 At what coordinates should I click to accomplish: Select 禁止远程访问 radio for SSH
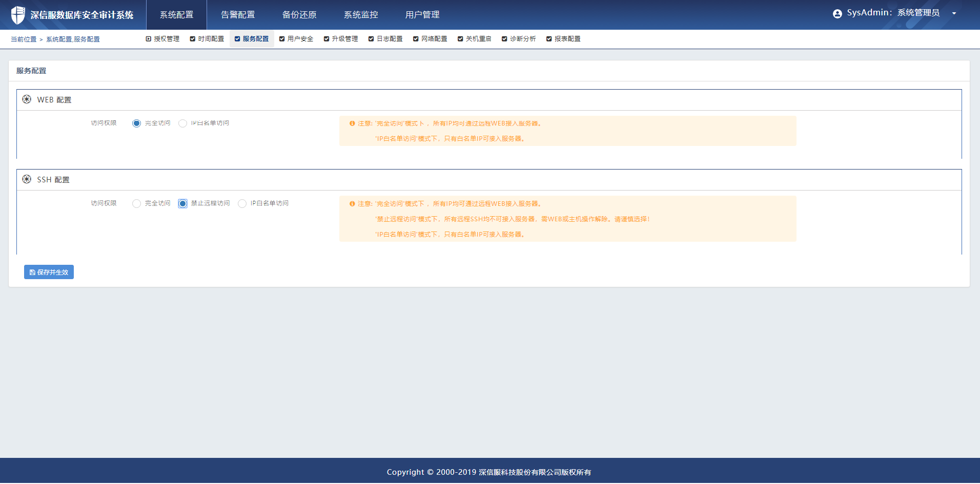[x=182, y=204]
